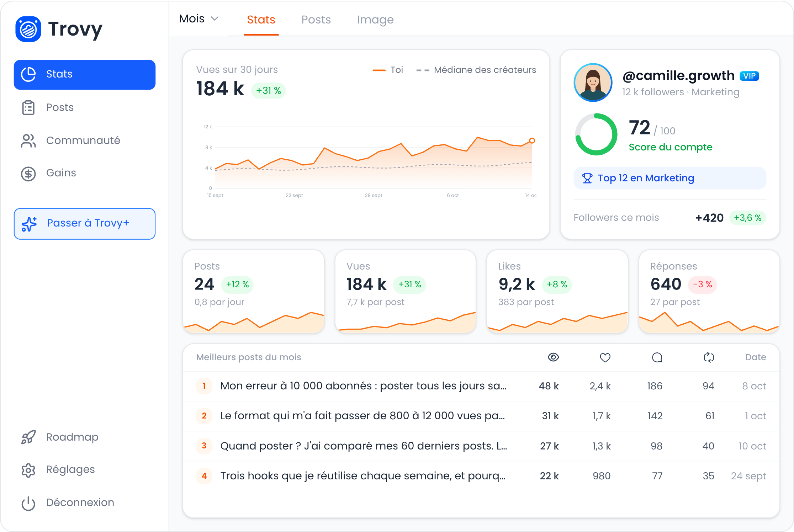Open the Posts sidebar clipboard icon
Screen dimensions: 794x532
pos(28,108)
